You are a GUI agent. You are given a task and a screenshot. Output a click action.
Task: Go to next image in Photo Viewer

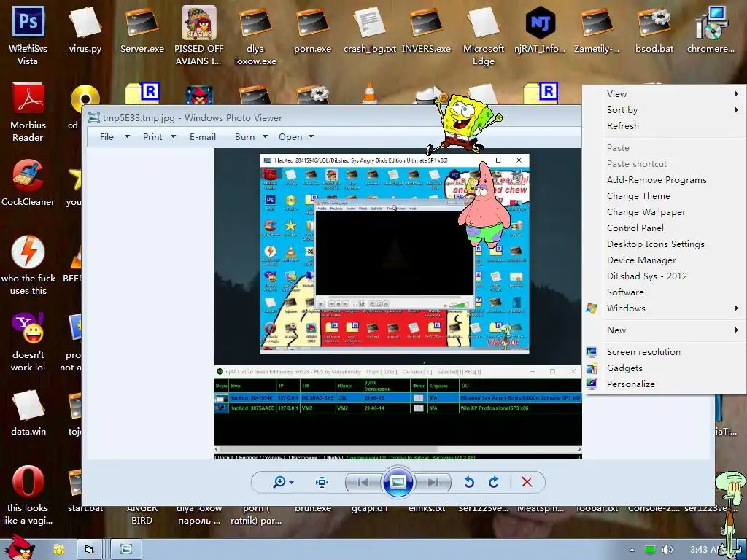(433, 483)
